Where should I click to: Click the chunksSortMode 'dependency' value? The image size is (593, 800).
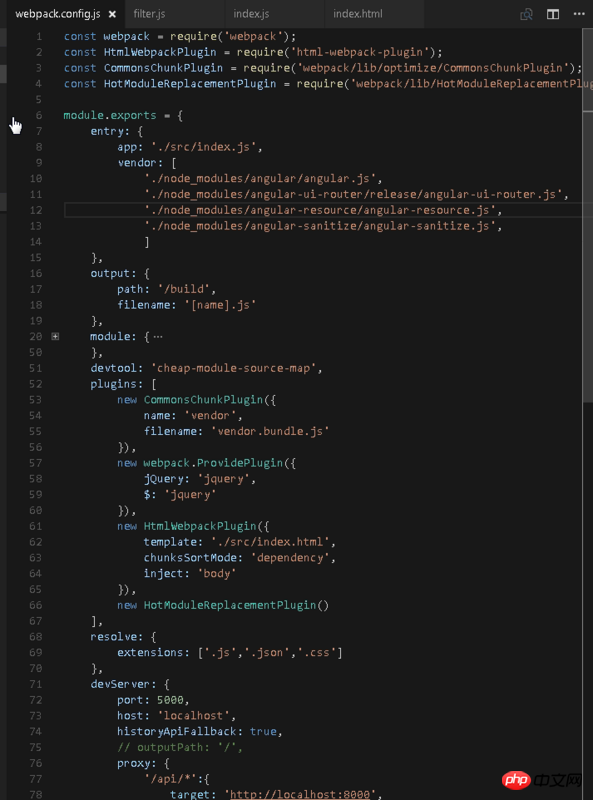point(290,558)
